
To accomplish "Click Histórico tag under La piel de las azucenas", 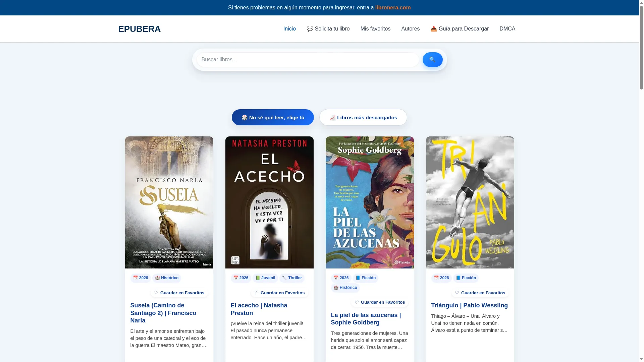I will (x=345, y=288).
